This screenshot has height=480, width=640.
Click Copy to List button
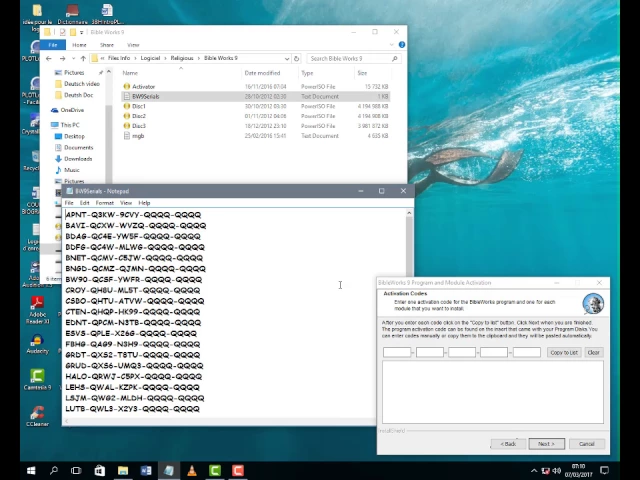(x=564, y=353)
